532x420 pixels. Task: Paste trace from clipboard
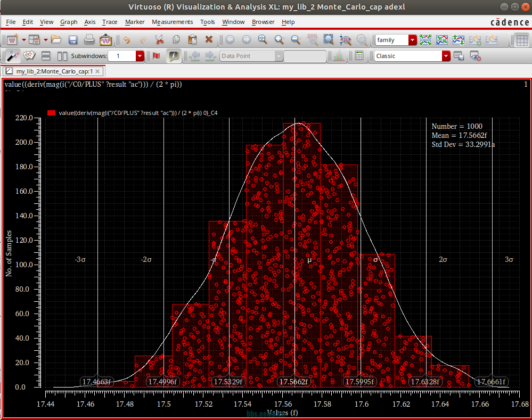point(192,40)
